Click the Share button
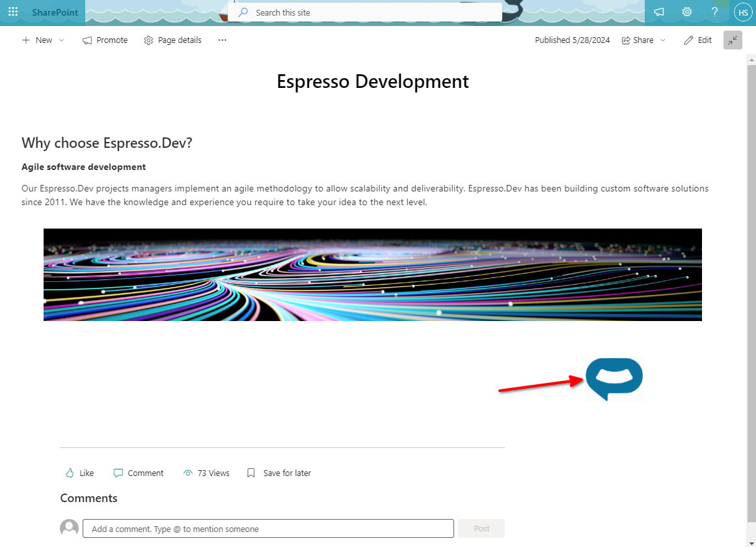The image size is (756, 547). click(638, 40)
